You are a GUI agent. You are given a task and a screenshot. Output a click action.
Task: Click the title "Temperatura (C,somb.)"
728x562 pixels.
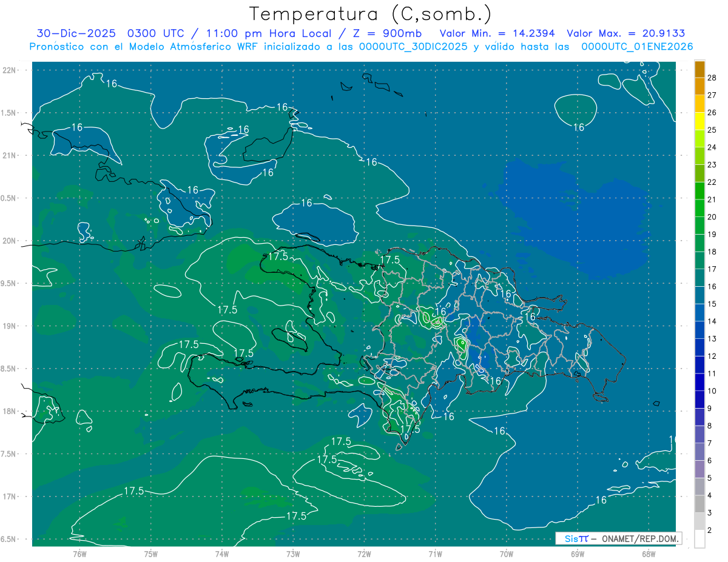[371, 15]
